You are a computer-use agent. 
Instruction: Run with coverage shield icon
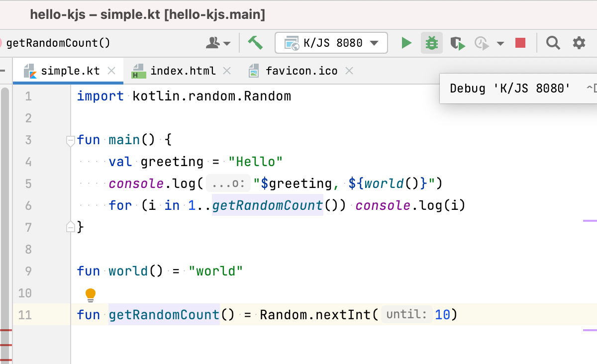(457, 43)
